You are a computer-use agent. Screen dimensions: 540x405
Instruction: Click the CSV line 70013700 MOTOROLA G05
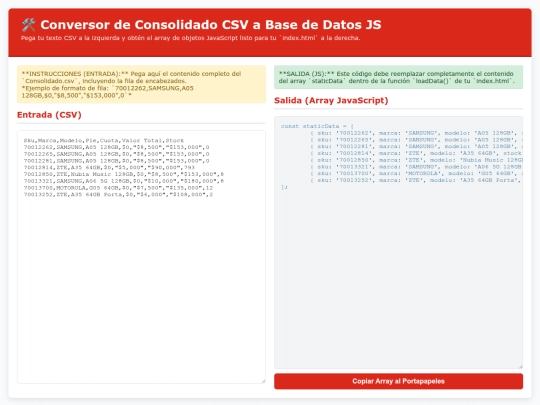[118, 188]
